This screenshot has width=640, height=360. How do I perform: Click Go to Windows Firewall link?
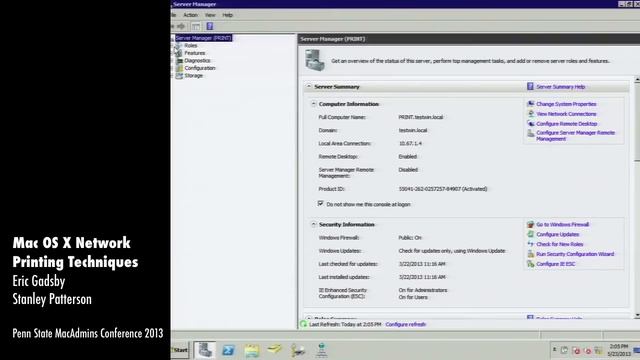click(x=562, y=224)
